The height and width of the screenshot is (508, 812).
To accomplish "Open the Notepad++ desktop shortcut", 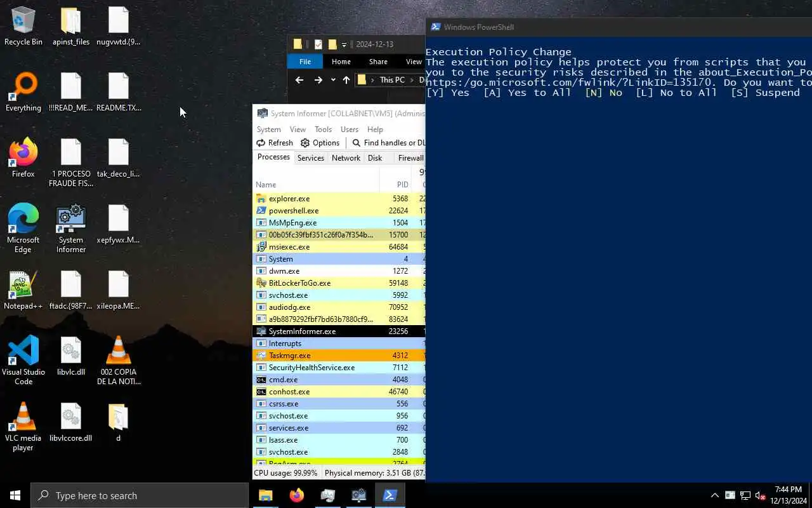I will (23, 291).
